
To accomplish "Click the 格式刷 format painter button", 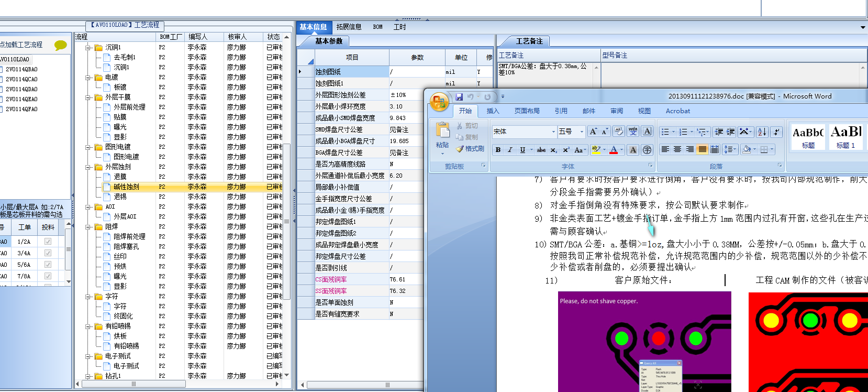I will (470, 149).
